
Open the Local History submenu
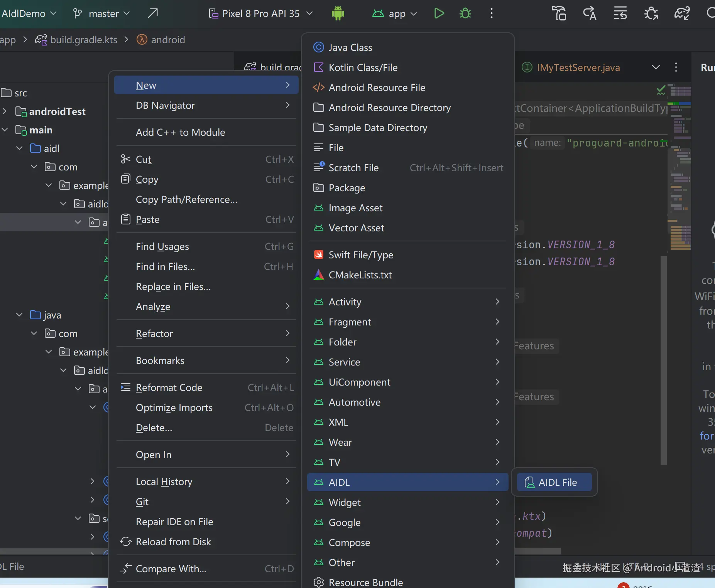206,482
